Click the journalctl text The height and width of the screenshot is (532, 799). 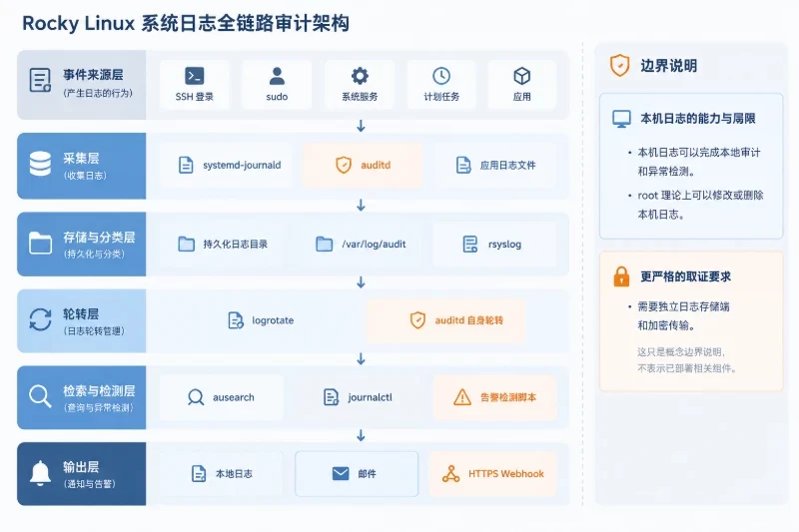pyautogui.click(x=370, y=397)
